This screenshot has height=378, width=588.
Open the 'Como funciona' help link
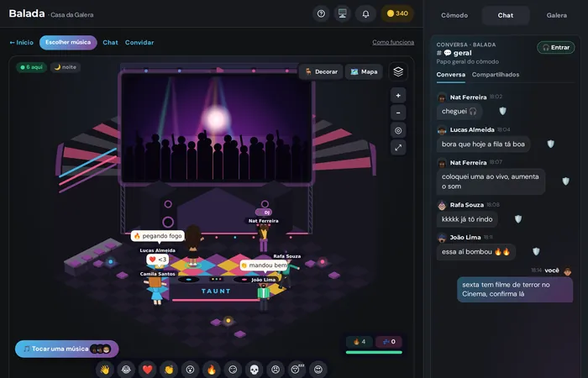pyautogui.click(x=393, y=42)
